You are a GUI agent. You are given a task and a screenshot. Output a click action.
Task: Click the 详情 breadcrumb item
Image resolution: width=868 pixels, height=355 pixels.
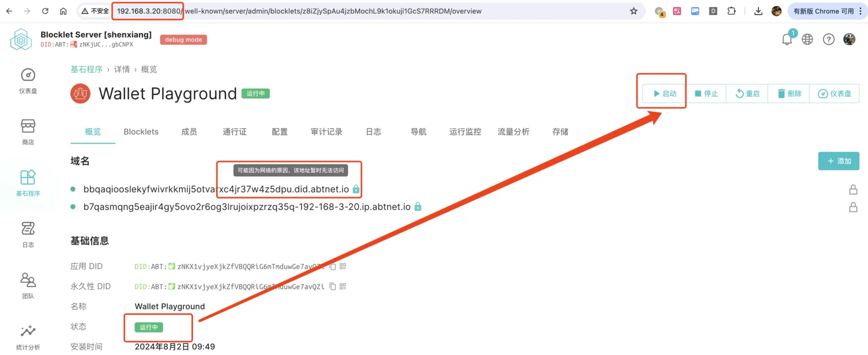pyautogui.click(x=122, y=69)
